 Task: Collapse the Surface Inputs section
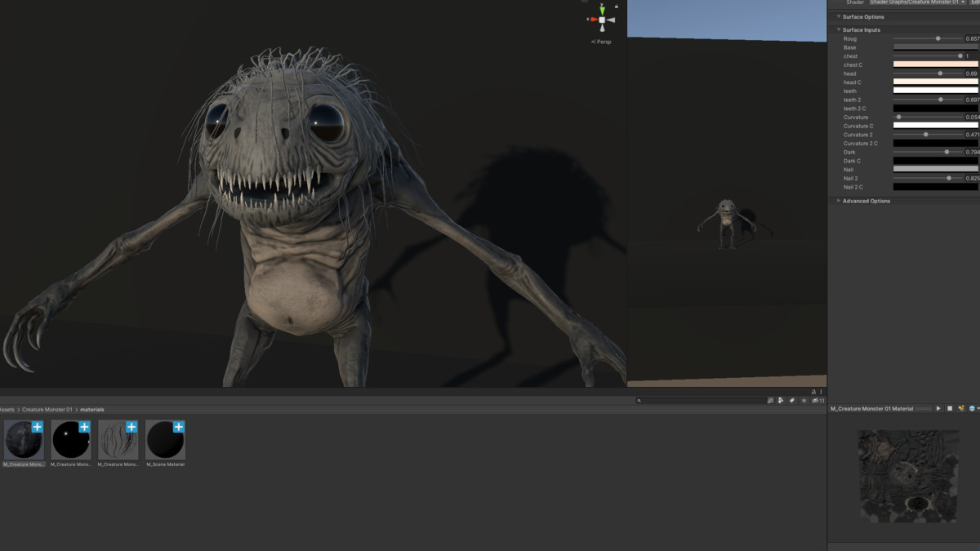tap(839, 29)
